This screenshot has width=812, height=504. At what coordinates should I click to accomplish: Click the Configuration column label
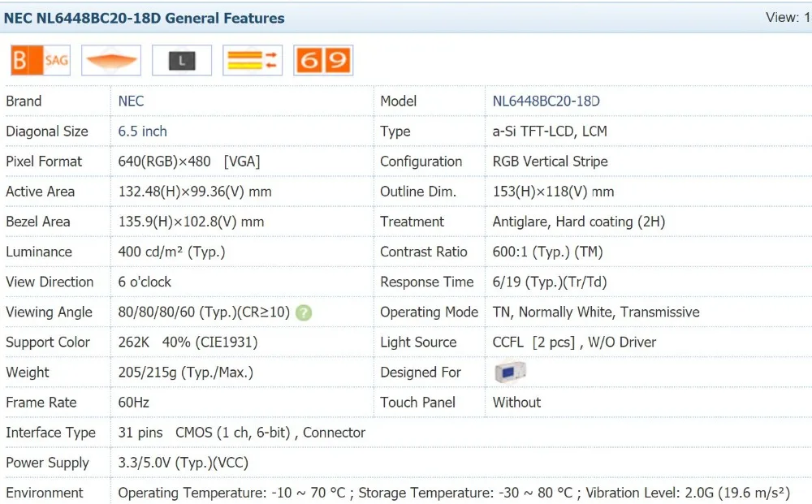pos(421,162)
